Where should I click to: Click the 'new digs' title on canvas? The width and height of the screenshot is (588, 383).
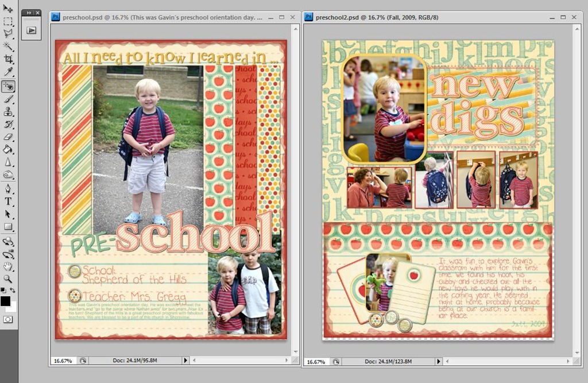pyautogui.click(x=477, y=105)
